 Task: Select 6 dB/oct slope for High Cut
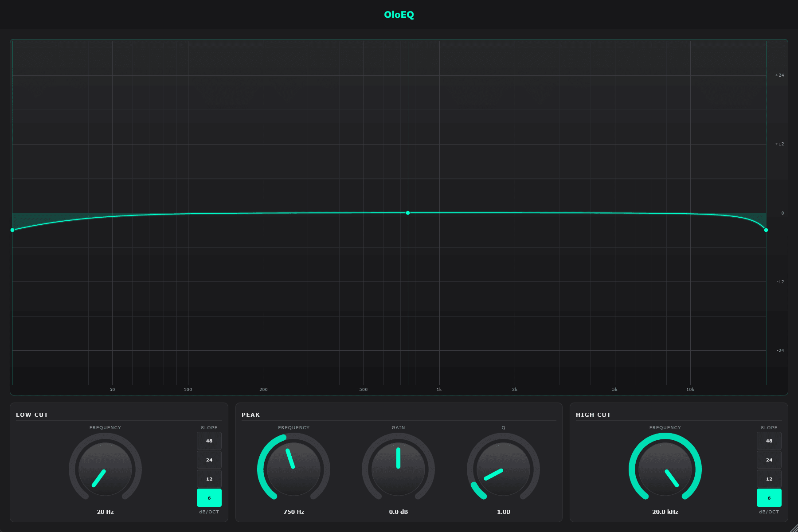(x=769, y=498)
